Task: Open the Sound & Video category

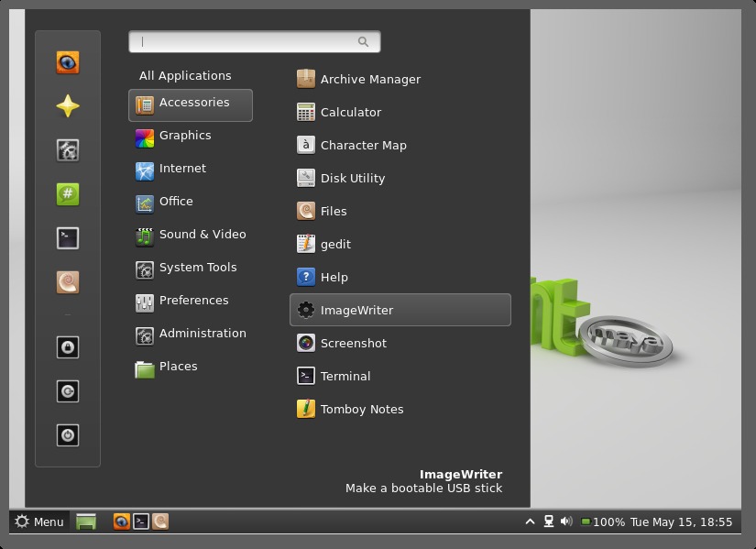Action: click(191, 236)
